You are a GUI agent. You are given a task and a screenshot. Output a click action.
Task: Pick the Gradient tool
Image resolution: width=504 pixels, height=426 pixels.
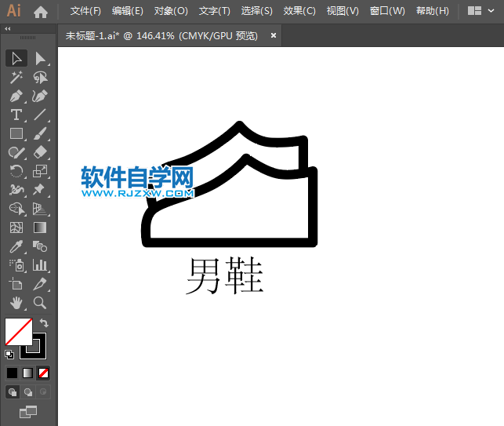coord(40,228)
